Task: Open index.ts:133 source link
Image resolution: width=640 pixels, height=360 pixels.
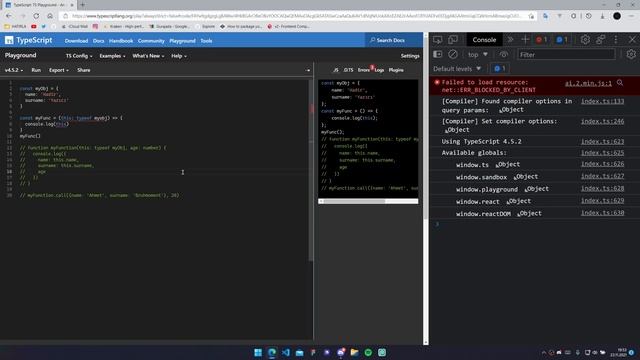Action: click(x=602, y=101)
